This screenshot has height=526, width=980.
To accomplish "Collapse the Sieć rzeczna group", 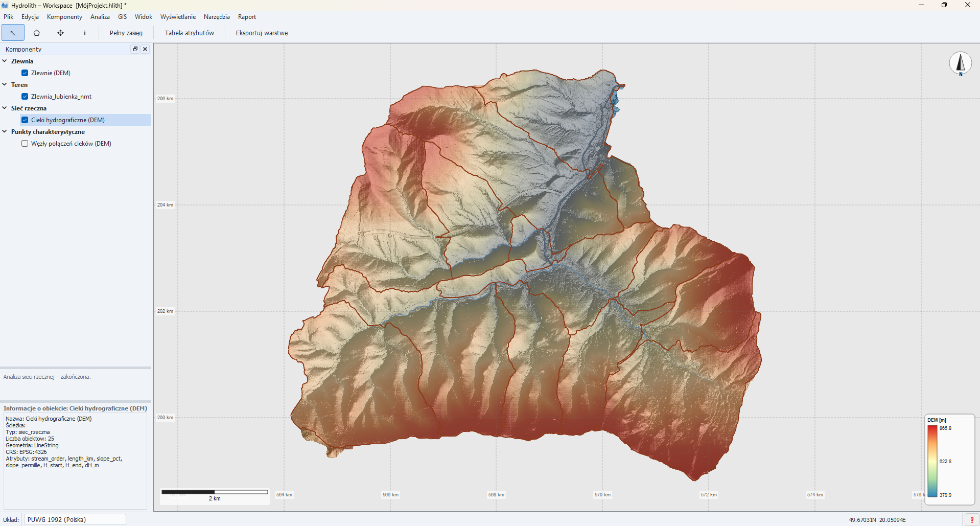I will pyautogui.click(x=5, y=108).
